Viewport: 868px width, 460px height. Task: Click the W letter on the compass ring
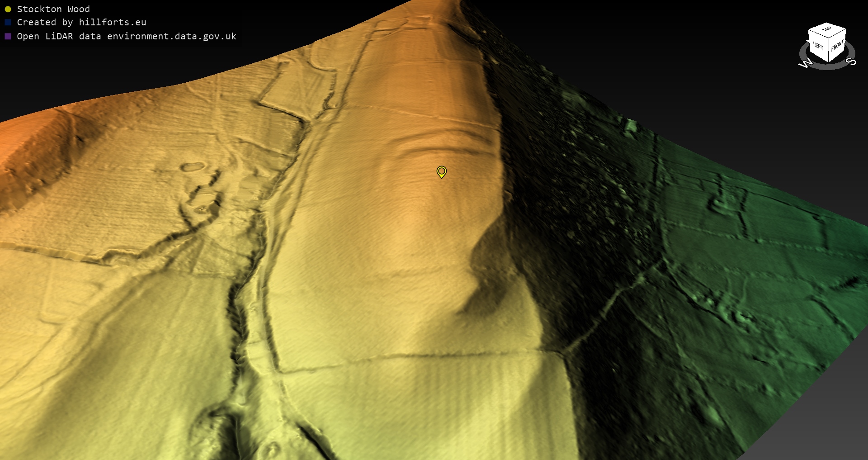tap(805, 64)
